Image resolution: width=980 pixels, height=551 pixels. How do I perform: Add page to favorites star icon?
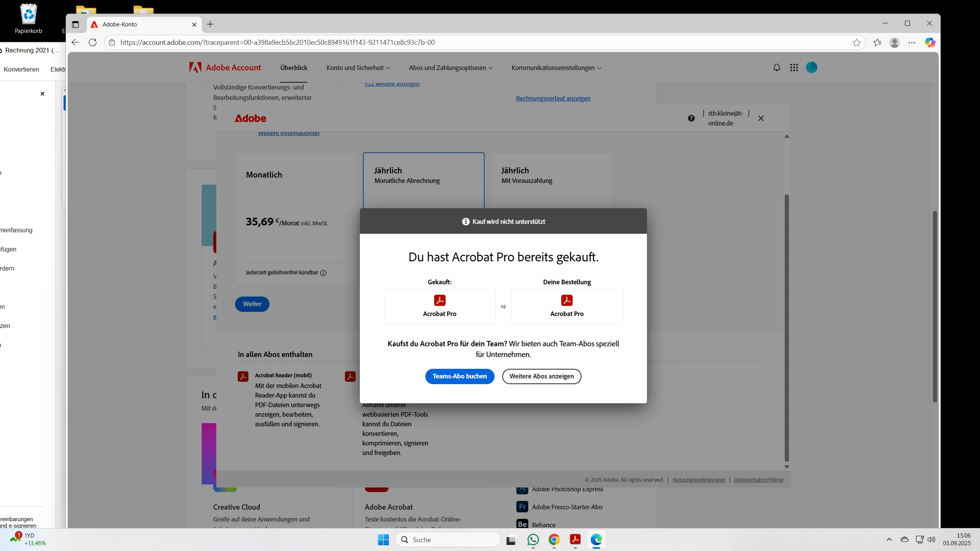click(x=856, y=42)
